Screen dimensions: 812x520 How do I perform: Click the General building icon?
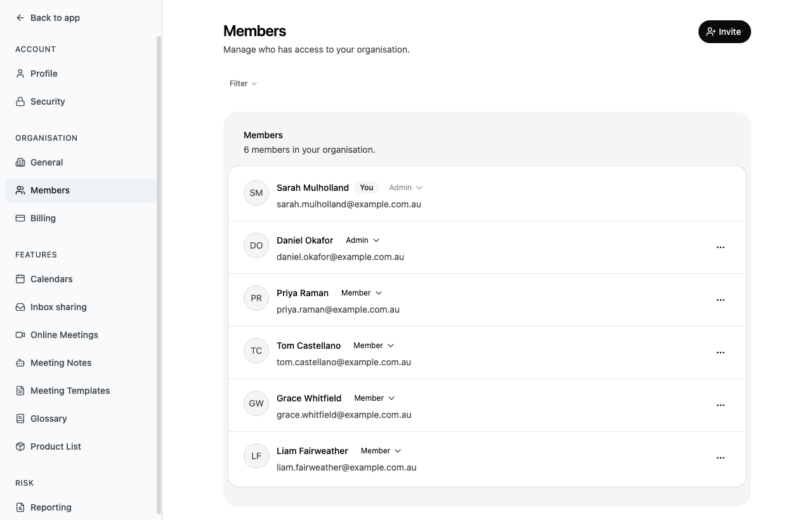click(20, 162)
